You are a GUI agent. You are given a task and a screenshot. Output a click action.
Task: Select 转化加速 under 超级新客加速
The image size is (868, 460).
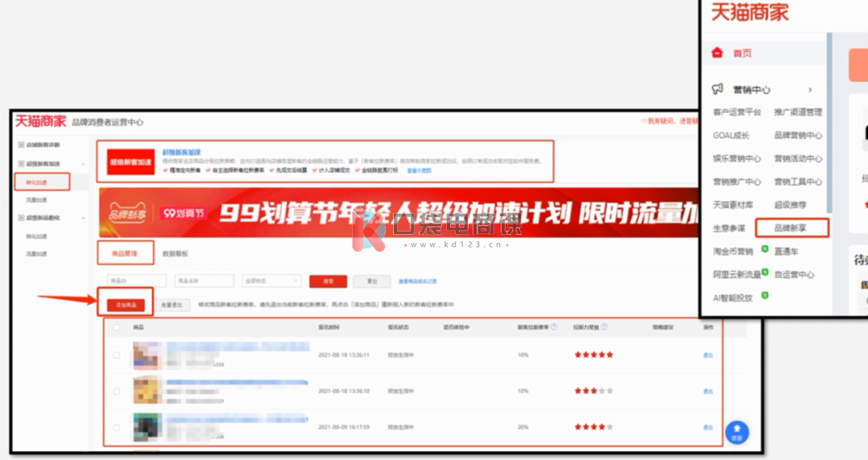[x=36, y=182]
